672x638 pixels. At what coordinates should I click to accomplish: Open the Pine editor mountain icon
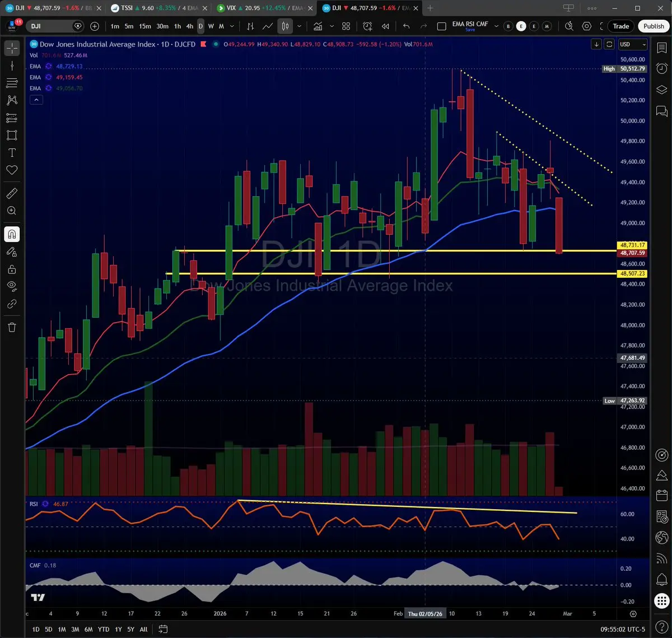coord(661,475)
